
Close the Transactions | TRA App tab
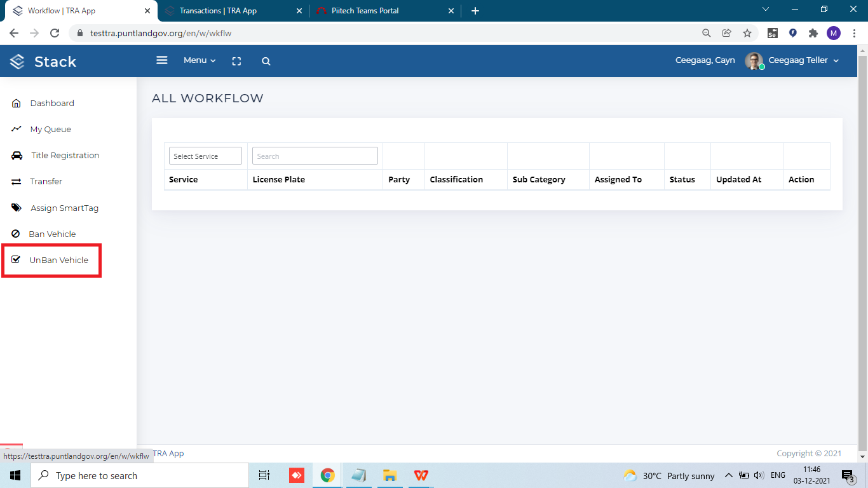click(300, 11)
